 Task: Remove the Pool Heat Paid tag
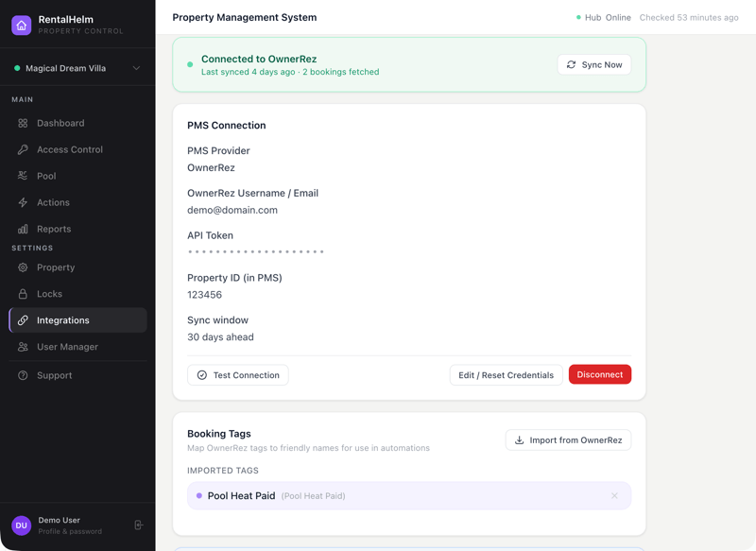tap(616, 495)
